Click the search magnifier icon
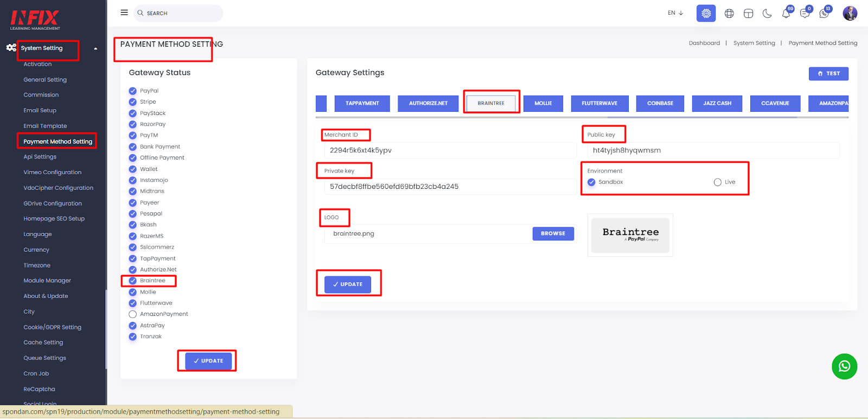The image size is (868, 419). (x=141, y=12)
